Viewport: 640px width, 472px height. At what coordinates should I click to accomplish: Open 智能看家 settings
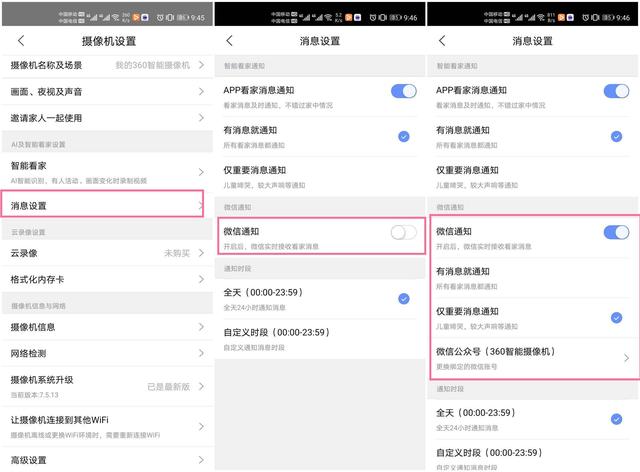107,172
